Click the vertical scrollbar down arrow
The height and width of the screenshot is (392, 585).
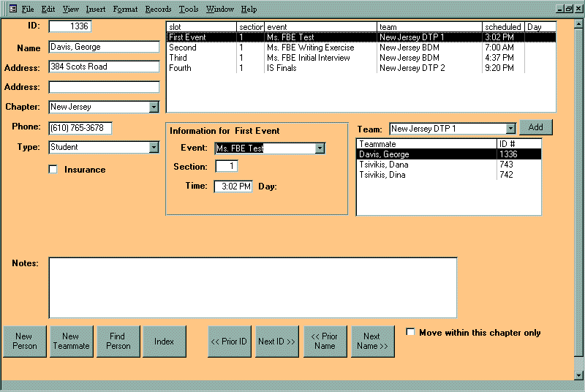click(578, 375)
